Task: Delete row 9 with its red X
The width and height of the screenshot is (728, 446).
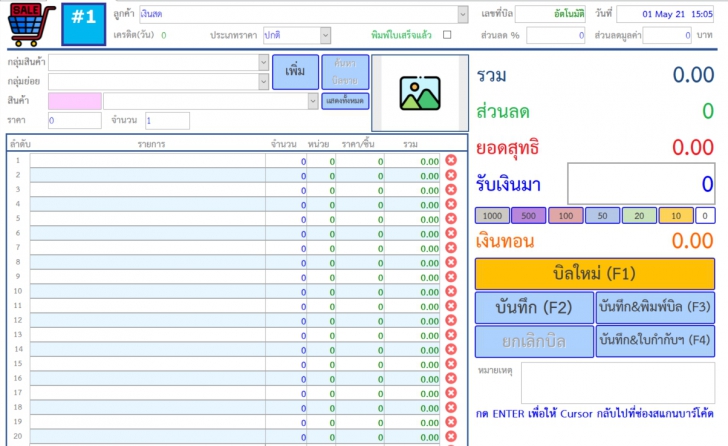Action: [x=451, y=277]
